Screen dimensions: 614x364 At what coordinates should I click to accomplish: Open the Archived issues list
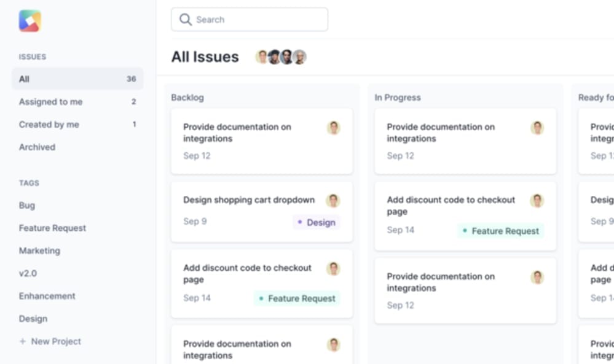click(37, 147)
